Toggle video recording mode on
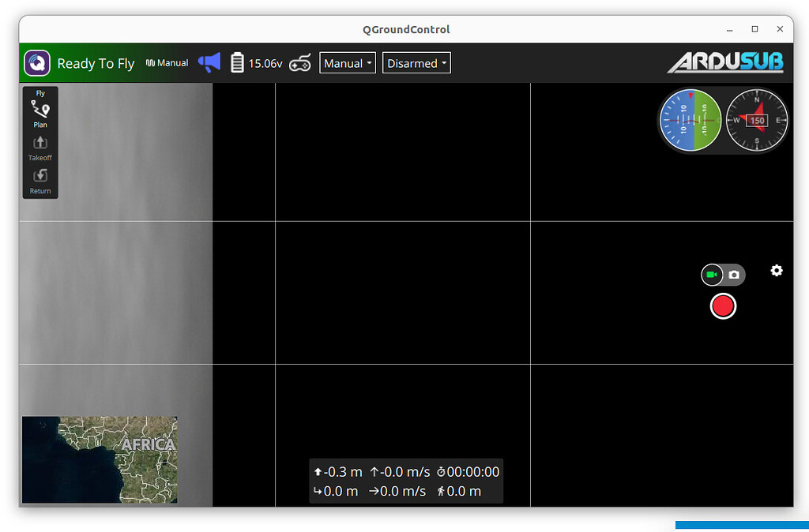 tap(712, 275)
